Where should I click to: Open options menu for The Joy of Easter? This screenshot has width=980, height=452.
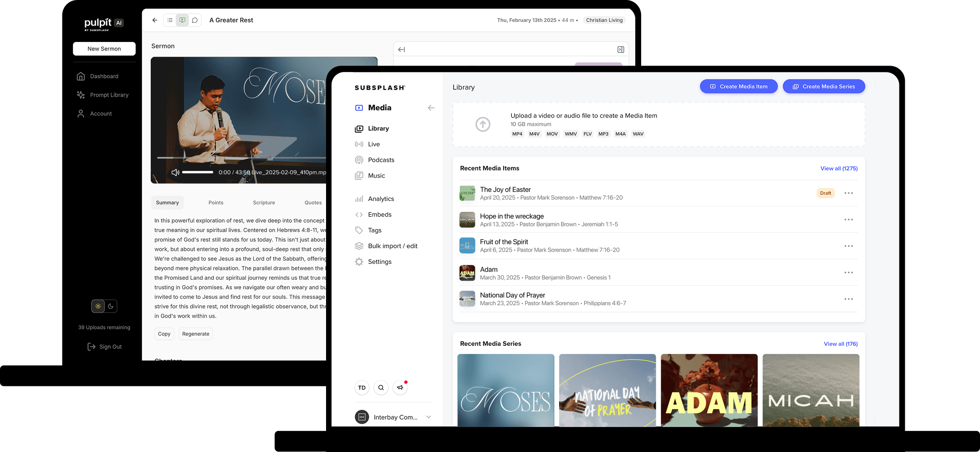tap(848, 193)
